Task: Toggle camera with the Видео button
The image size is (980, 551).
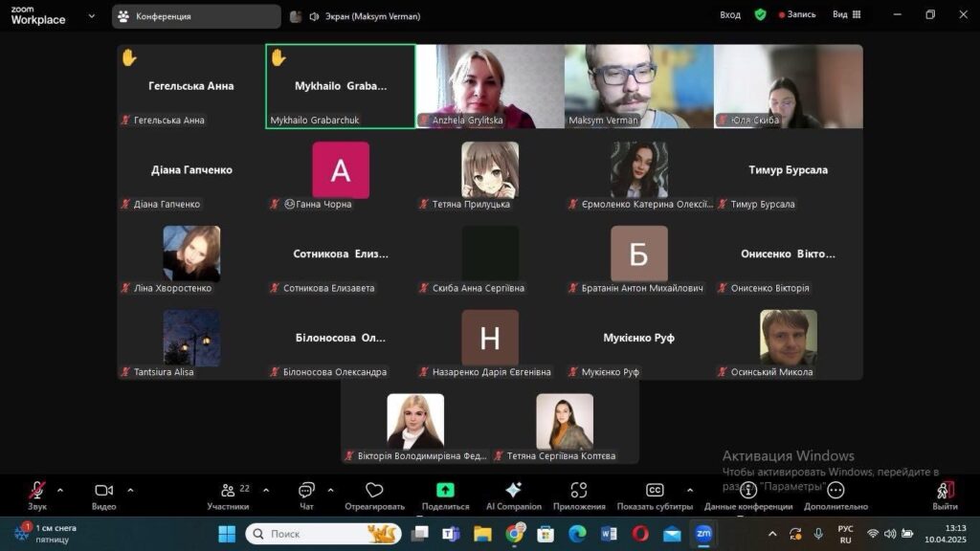Action: coord(103,491)
